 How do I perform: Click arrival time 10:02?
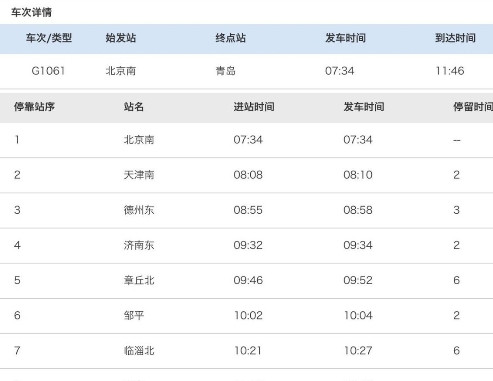(248, 315)
